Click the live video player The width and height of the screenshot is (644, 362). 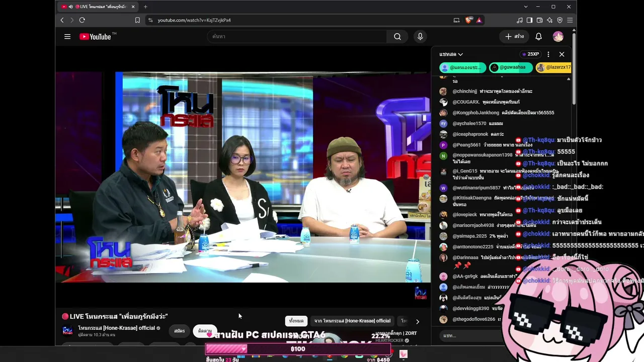point(243,177)
